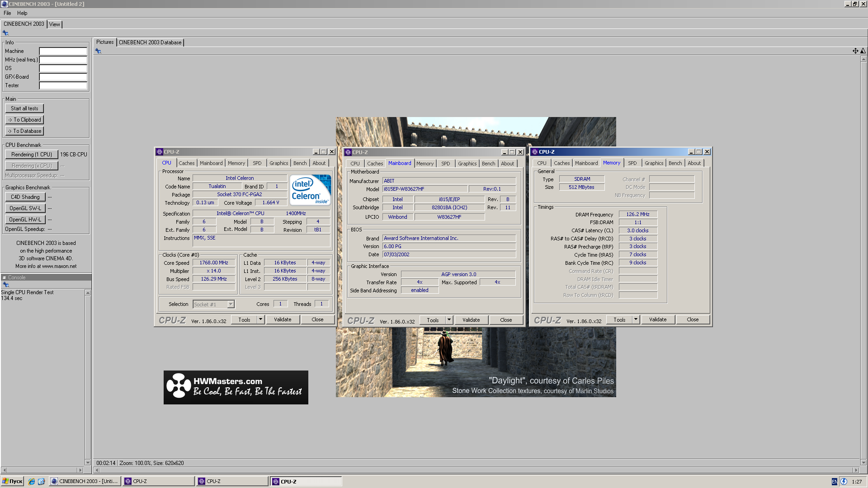Screen dimensions: 868x488
Task: Click console scrollbar up arrow
Action: click(88, 293)
